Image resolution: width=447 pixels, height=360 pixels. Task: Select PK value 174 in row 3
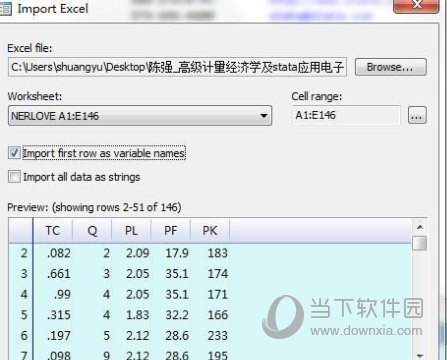218,274
